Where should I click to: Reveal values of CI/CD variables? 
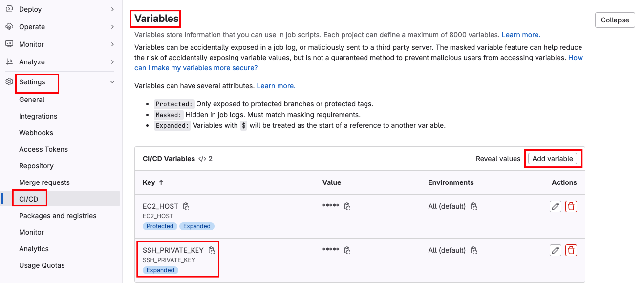498,159
